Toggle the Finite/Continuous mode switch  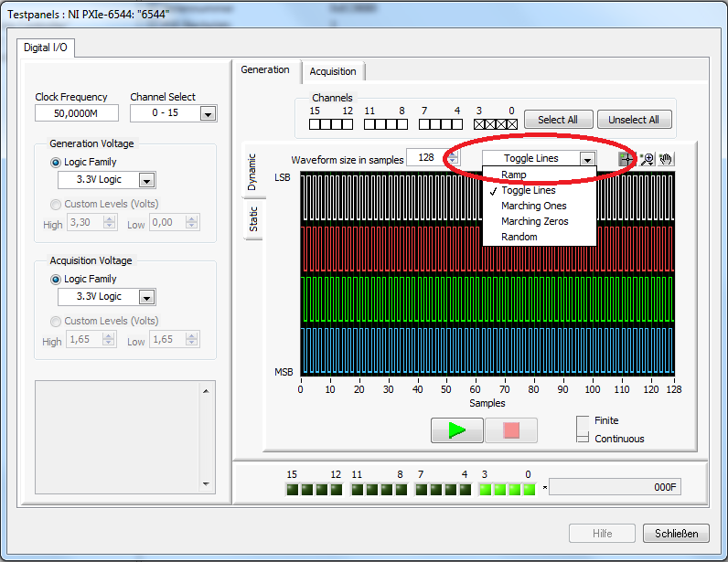pos(583,429)
